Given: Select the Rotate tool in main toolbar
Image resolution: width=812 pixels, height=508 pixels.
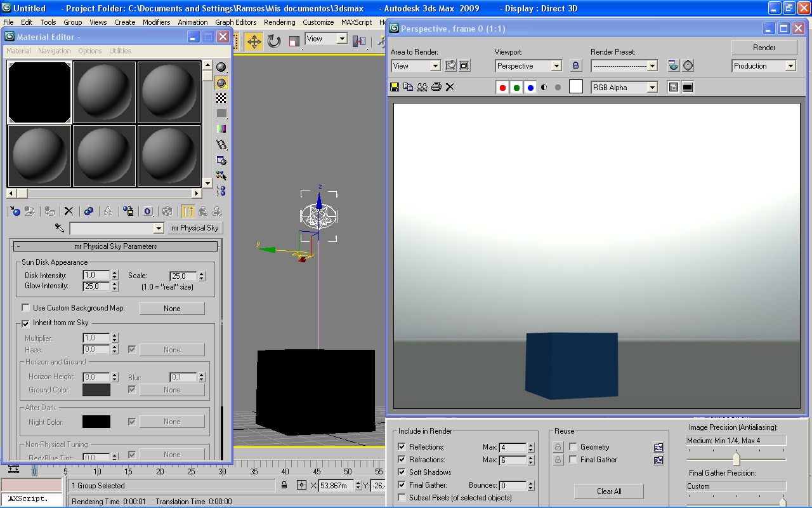Looking at the screenshot, I should click(274, 41).
